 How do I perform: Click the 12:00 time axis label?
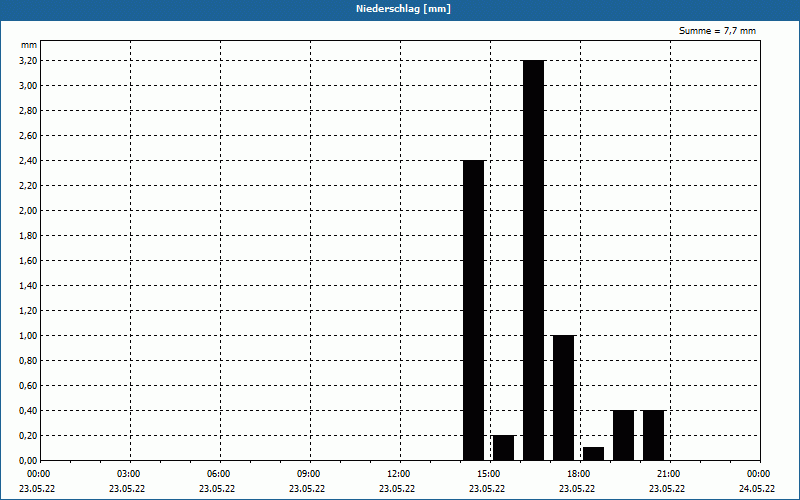tap(399, 474)
